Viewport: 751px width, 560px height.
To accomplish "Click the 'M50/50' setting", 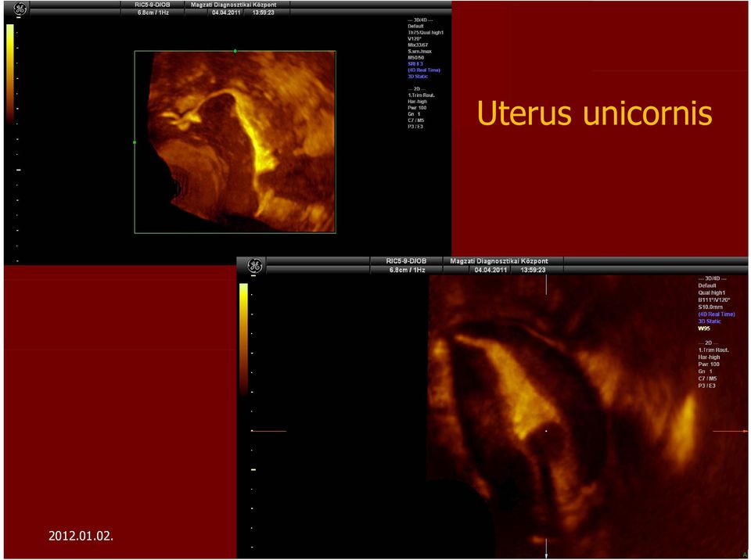I will 416,57.
